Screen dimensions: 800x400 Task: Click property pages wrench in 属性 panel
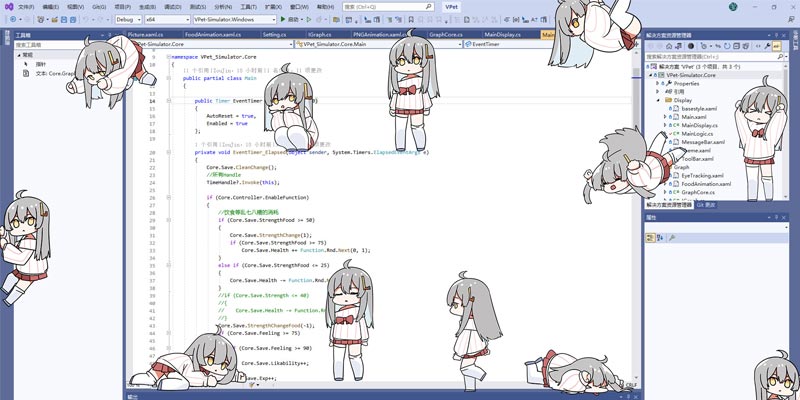pyautogui.click(x=672, y=238)
